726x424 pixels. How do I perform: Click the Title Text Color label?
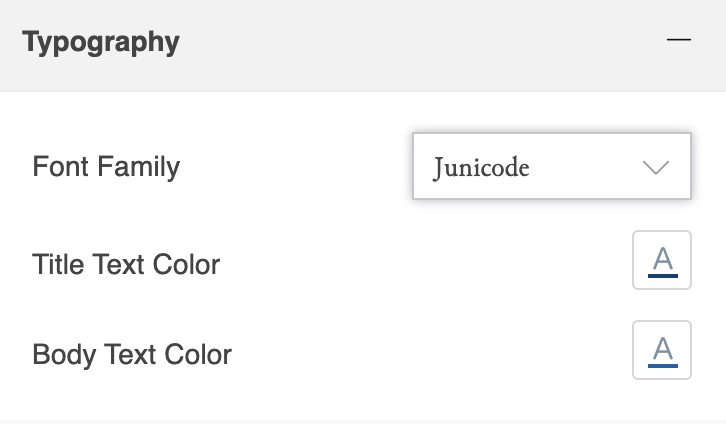[x=126, y=264]
